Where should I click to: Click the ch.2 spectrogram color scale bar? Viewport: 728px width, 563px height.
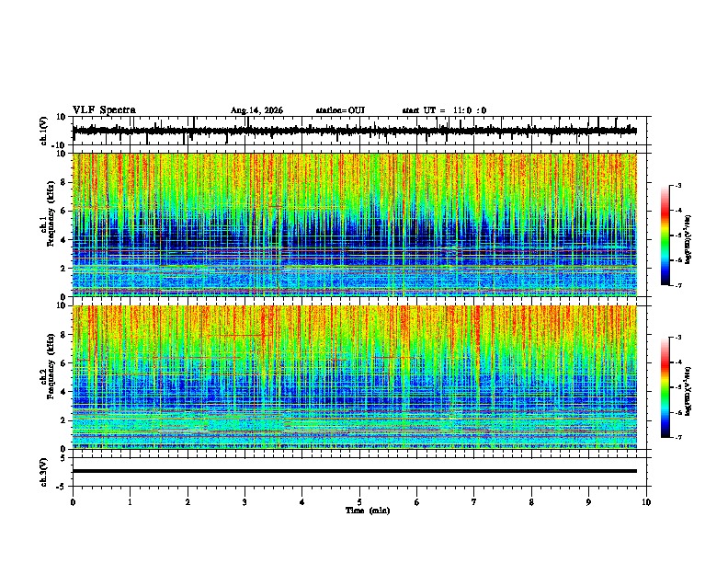[665, 387]
